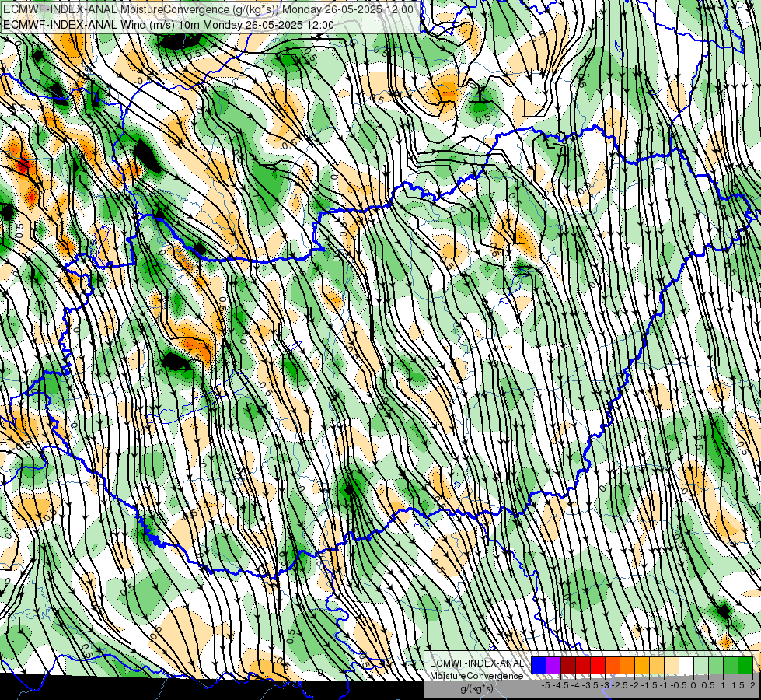Viewport: 761px width, 700px height.
Task: Click the pale peach swatch between -1 and -0.5
Action: (x=672, y=666)
